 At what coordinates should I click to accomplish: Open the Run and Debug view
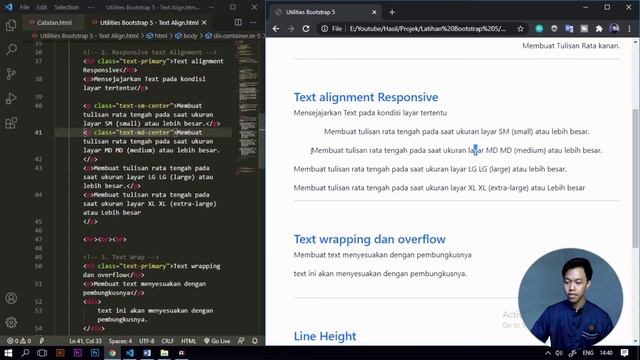click(11, 98)
